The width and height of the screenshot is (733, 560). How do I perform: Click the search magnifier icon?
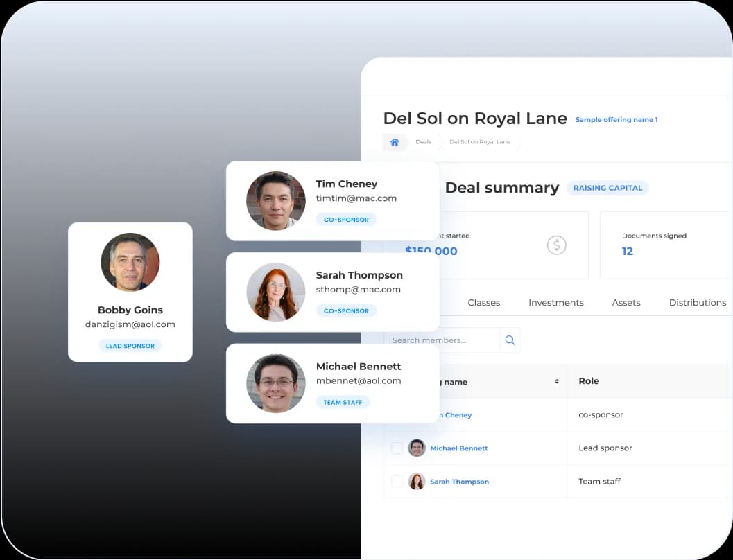coord(510,340)
